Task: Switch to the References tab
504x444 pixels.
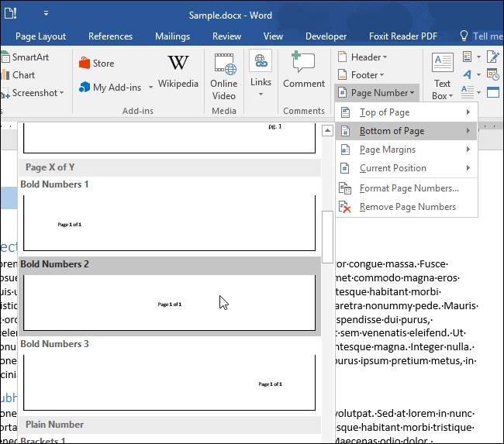Action: click(x=110, y=36)
